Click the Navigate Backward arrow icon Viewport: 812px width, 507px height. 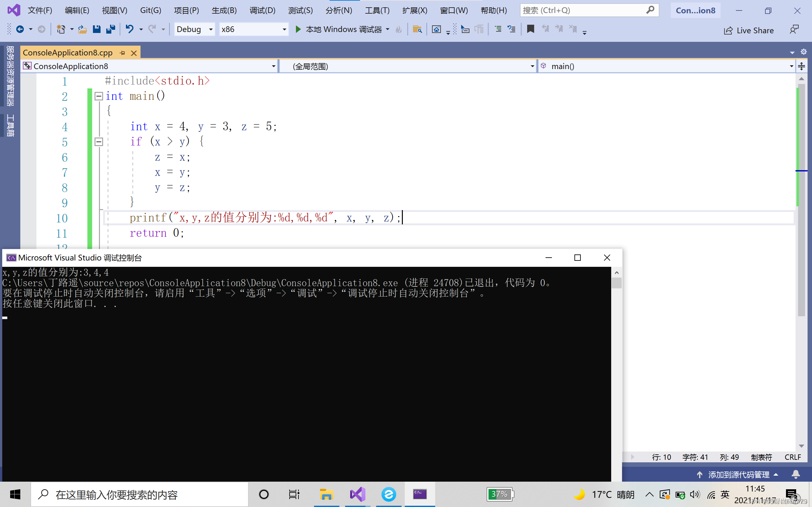click(x=20, y=29)
